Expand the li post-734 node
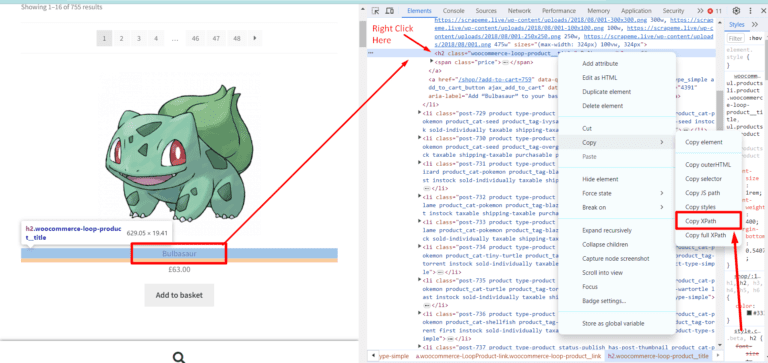This screenshot has width=768, height=363. coord(419,247)
